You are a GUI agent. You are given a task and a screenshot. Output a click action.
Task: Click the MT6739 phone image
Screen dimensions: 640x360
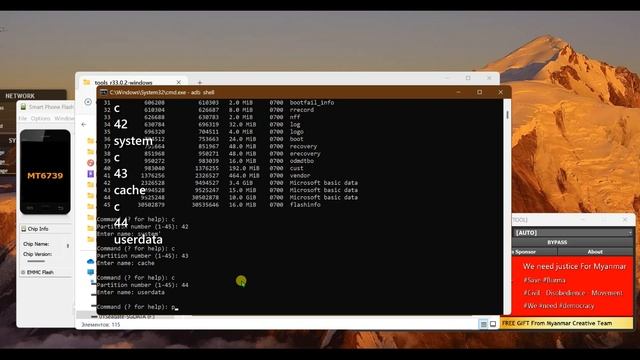[45, 172]
